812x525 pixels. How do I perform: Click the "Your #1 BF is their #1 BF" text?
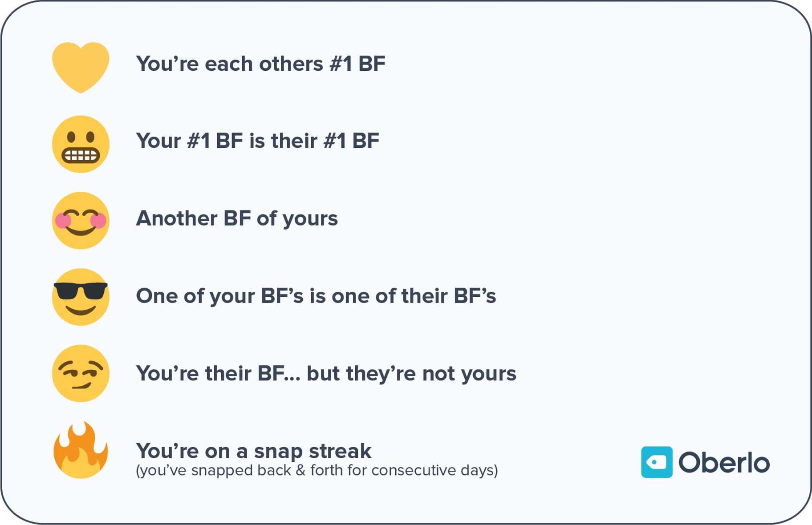[x=257, y=141]
